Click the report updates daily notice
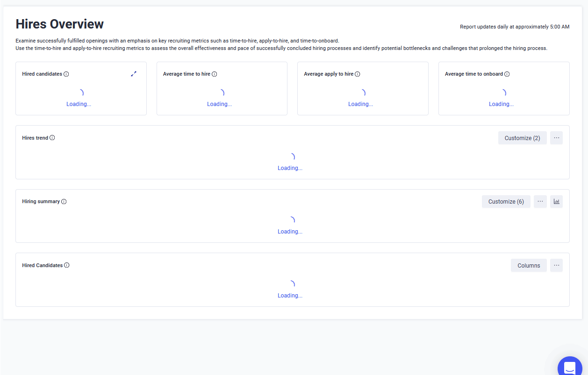Viewport: 588px width, 375px height. tap(515, 27)
